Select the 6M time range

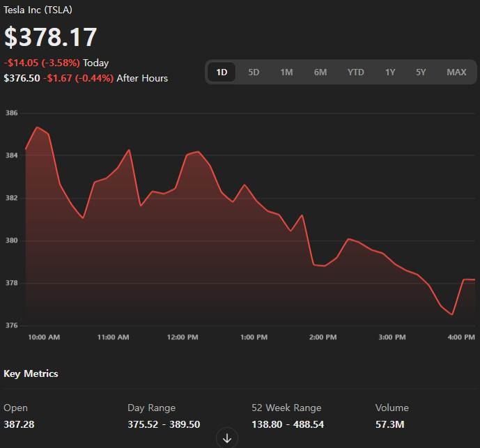(x=320, y=72)
